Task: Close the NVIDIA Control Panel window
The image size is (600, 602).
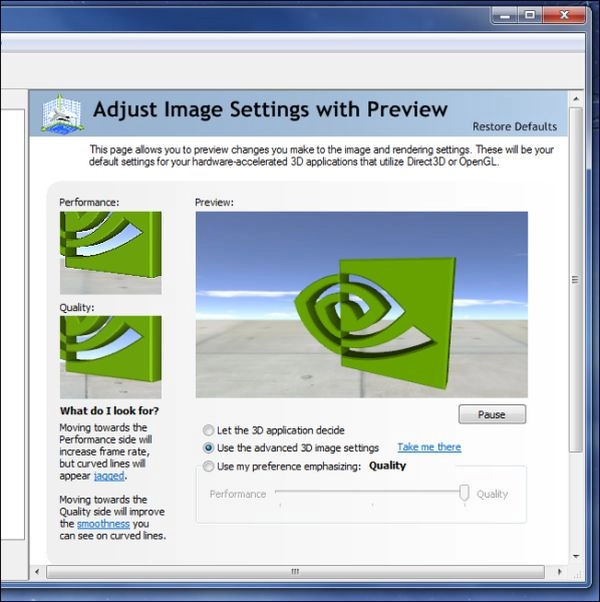Action: pos(564,16)
